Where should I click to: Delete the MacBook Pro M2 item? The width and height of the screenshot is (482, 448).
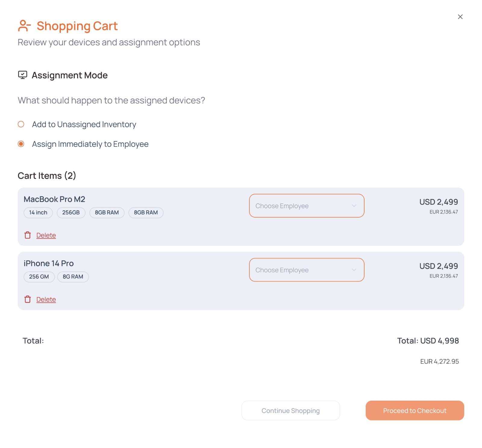[46, 235]
